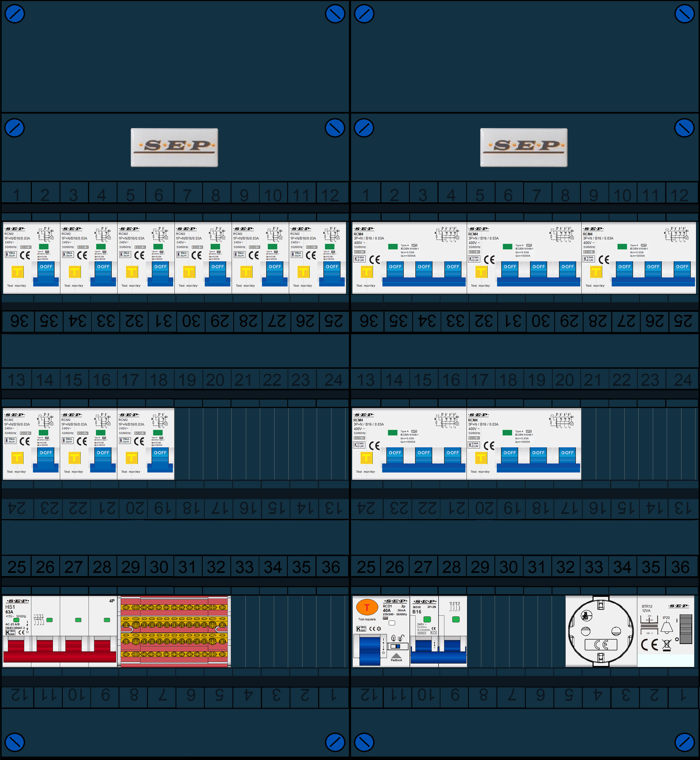
Task: Click the crossed-out bin symbol on the BTR12 transformer
Action: coord(667,645)
